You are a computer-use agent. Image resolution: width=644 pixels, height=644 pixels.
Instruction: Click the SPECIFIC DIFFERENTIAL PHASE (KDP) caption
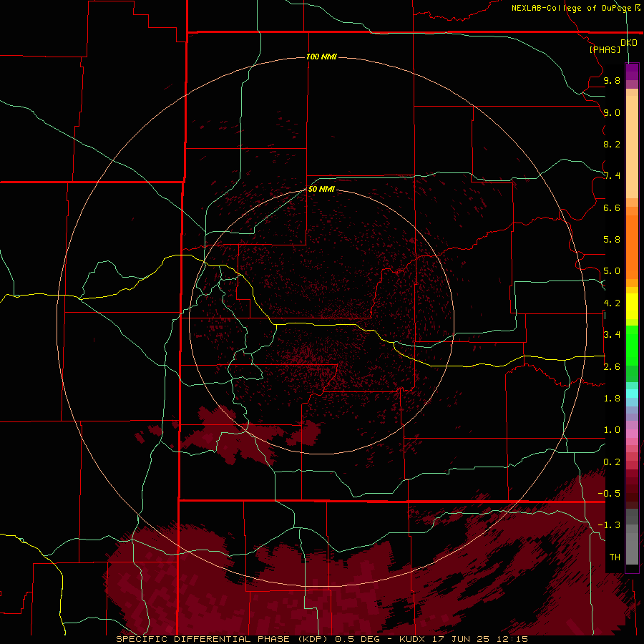tap(223, 639)
